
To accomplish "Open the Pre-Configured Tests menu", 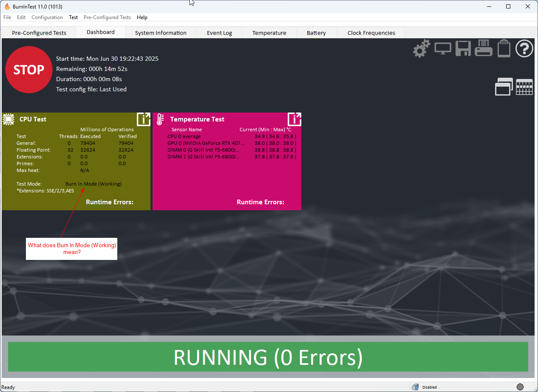I will 107,17.
